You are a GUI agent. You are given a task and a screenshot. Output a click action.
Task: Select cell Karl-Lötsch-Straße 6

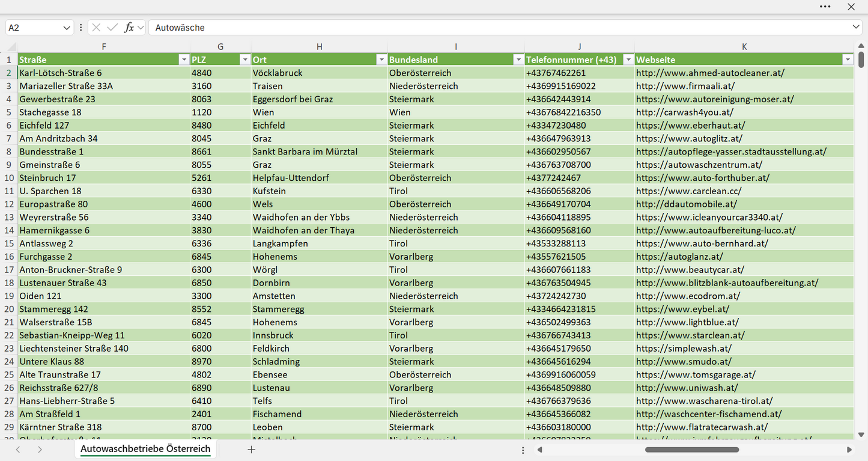[x=104, y=73]
